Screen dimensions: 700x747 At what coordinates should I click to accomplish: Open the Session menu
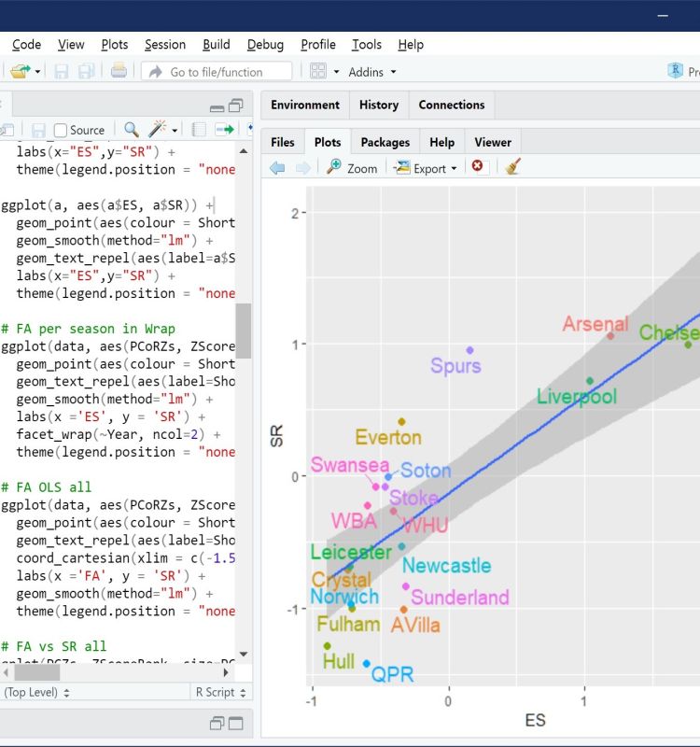tap(165, 45)
